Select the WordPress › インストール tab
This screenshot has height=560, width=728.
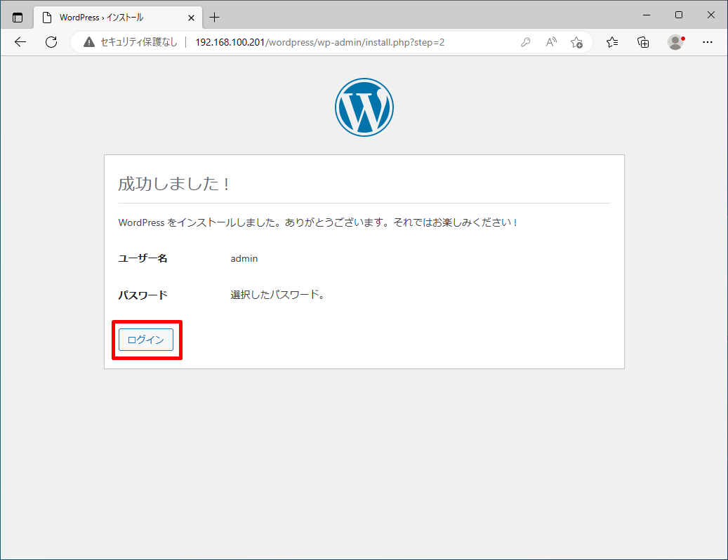point(105,18)
